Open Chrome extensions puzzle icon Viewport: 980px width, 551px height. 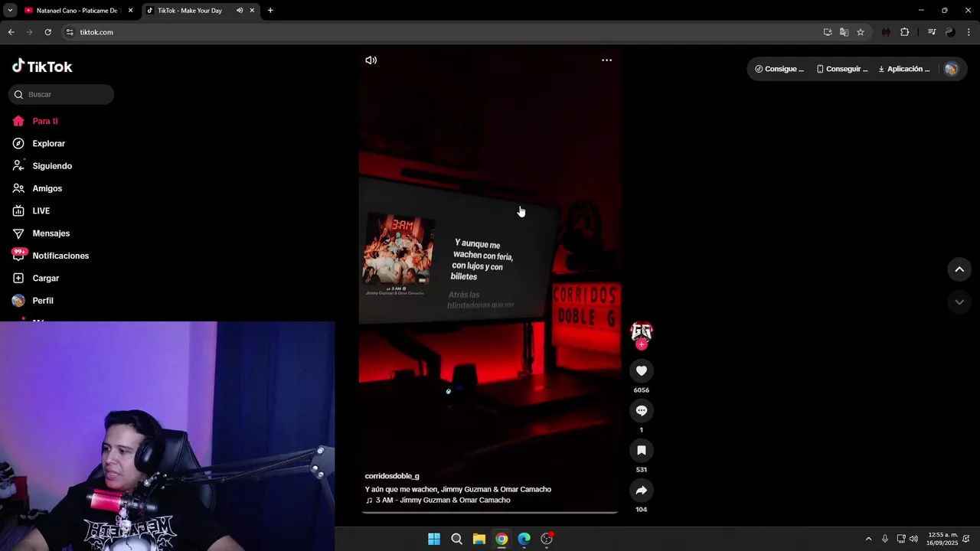[x=905, y=32]
